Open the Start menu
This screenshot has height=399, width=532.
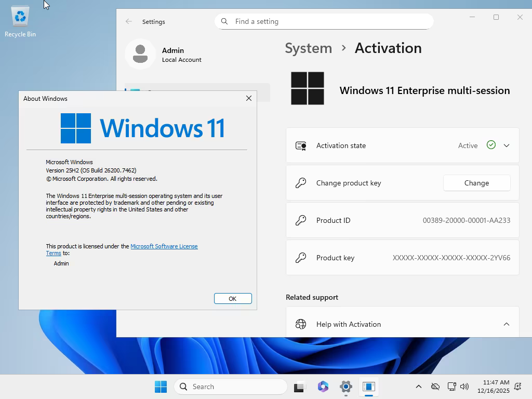coord(161,387)
